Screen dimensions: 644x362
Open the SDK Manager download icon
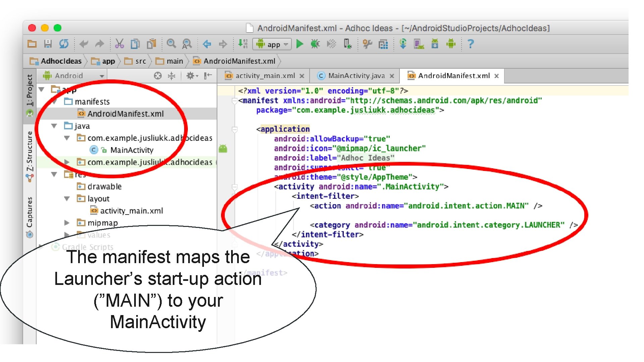pyautogui.click(x=435, y=44)
